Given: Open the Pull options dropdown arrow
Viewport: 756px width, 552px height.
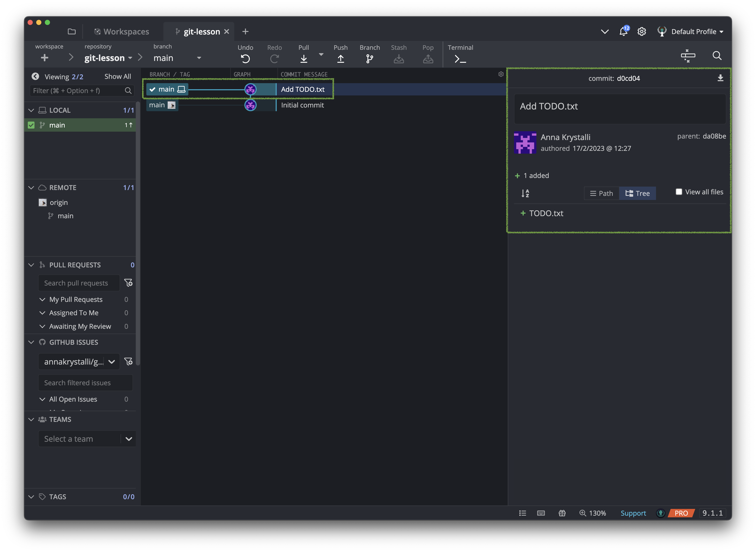Looking at the screenshot, I should 321,55.
